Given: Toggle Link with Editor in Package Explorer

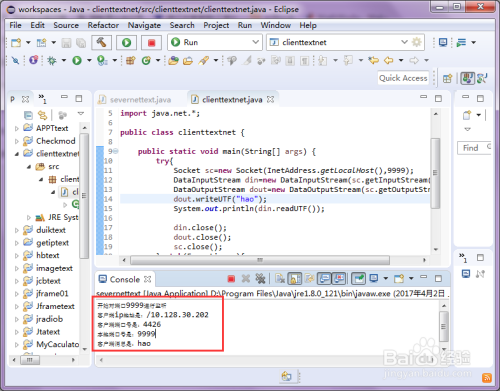Looking at the screenshot, I should coord(42,115).
